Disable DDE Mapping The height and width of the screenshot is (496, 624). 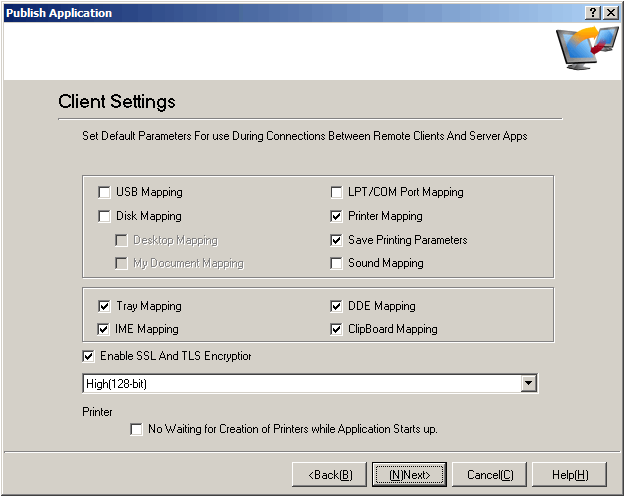337,306
